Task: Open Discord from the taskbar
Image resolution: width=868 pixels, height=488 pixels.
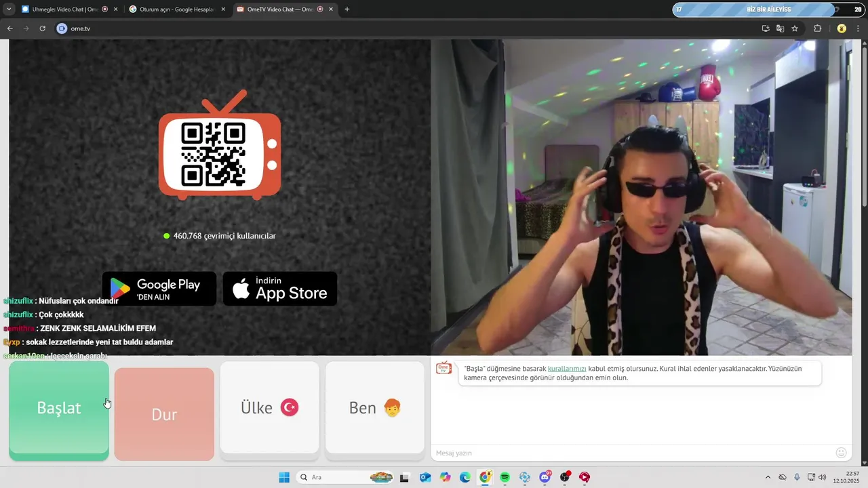Action: tap(545, 477)
